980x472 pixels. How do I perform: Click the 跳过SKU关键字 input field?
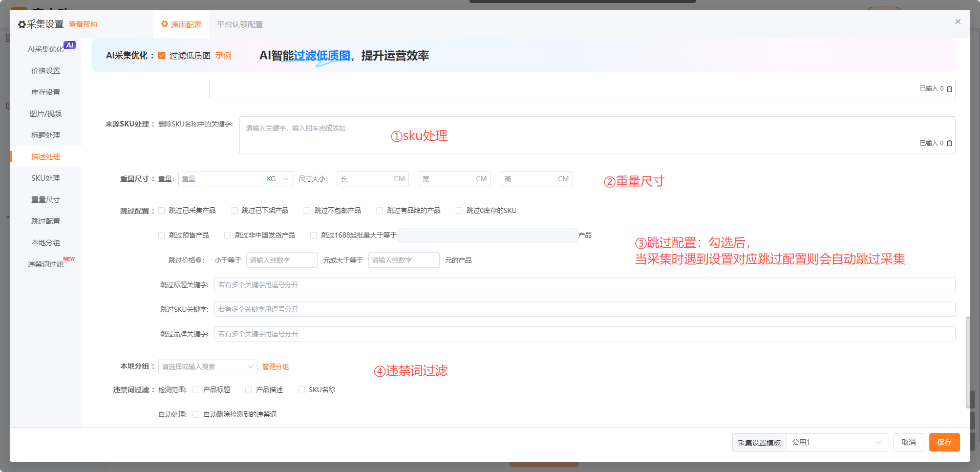point(585,309)
